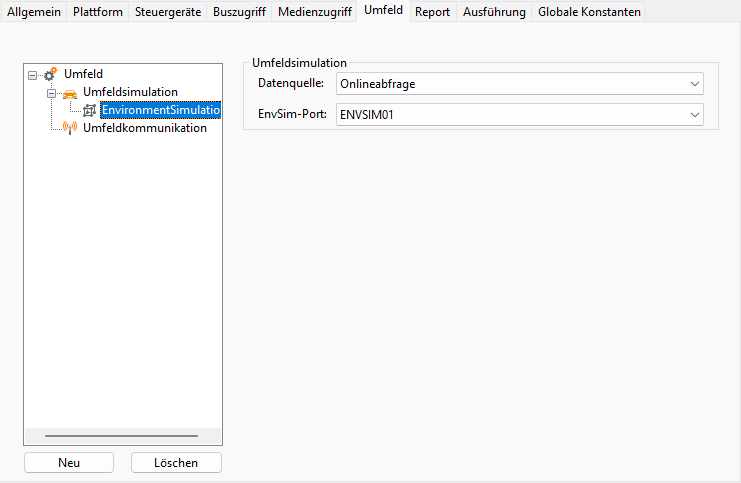Click the ENVSIM01 combo box value
This screenshot has width=741, height=483.
pyautogui.click(x=520, y=115)
